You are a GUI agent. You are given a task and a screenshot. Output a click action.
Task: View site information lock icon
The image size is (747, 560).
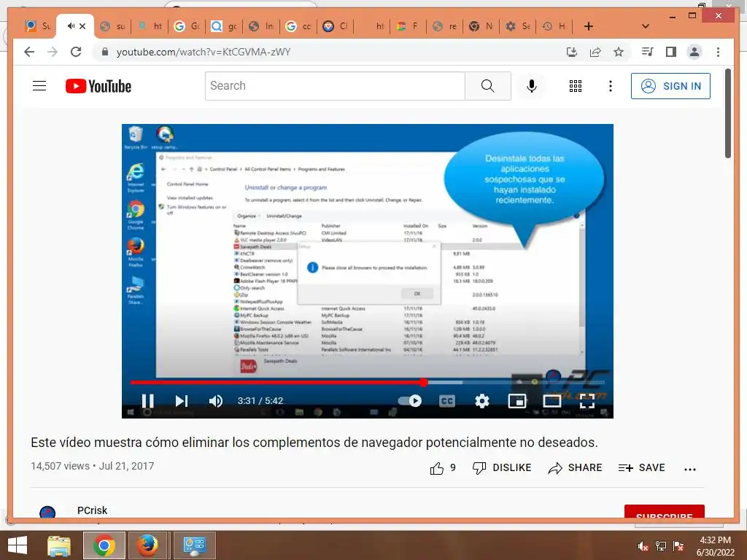tap(105, 52)
